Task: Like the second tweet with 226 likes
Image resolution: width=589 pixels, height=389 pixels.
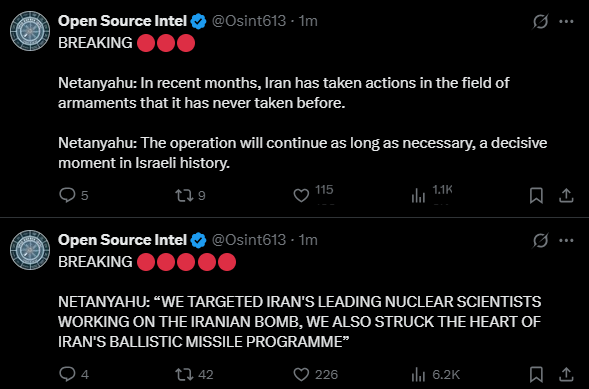Action: pos(301,374)
